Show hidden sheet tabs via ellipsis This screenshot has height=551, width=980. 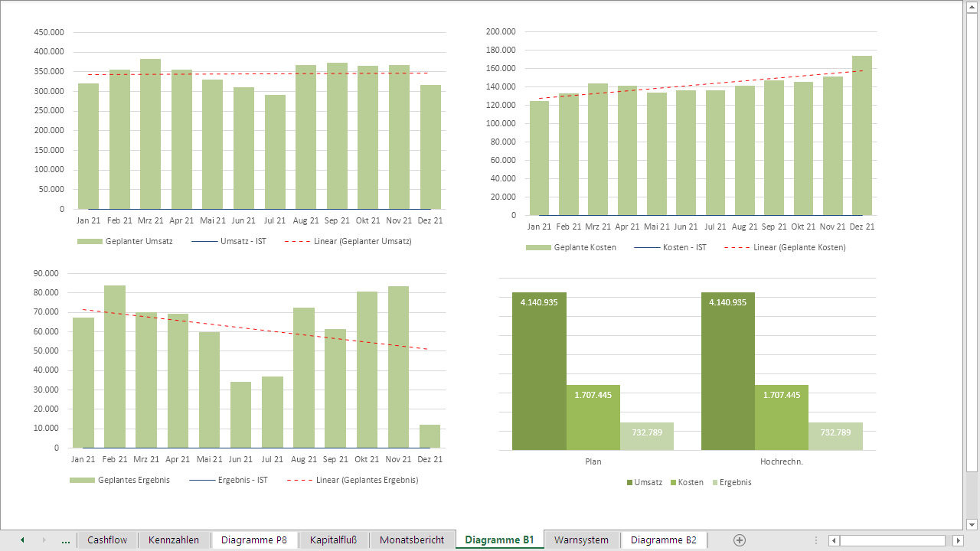(66, 540)
